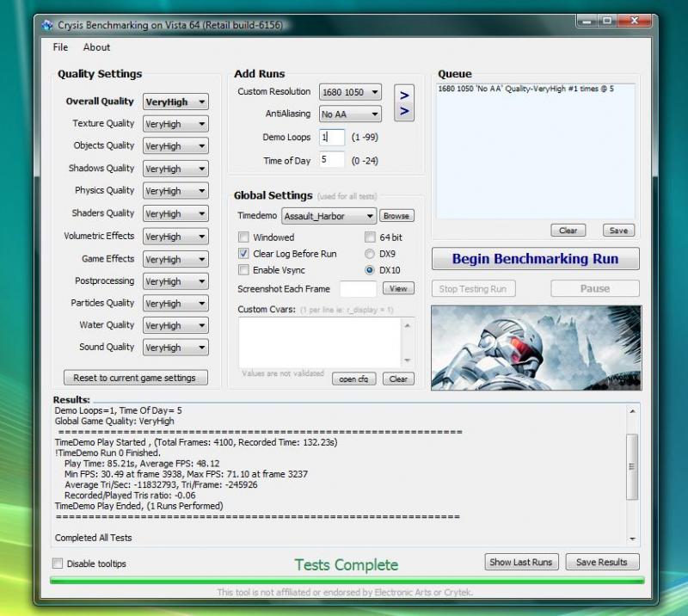This screenshot has width=688, height=616.
Task: Save the Queue list
Action: point(618,231)
